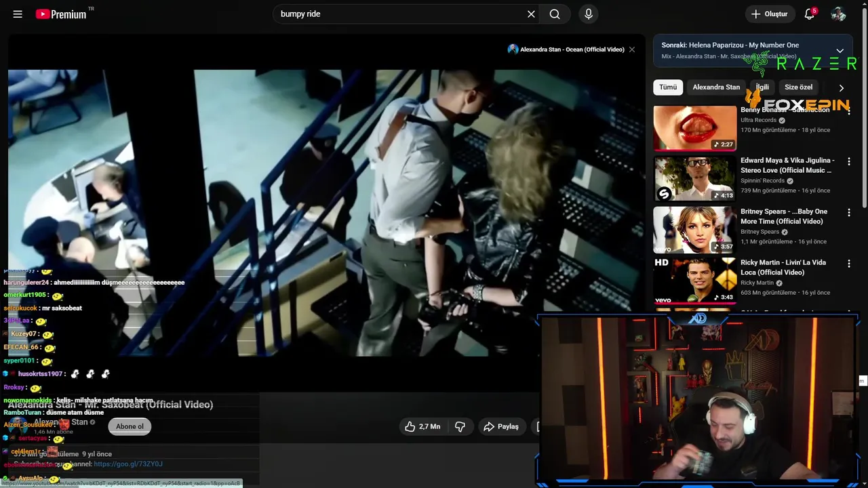Image resolution: width=868 pixels, height=488 pixels.
Task: Open Benny Benassi Satisfaction video thumbnail
Action: [x=694, y=128]
